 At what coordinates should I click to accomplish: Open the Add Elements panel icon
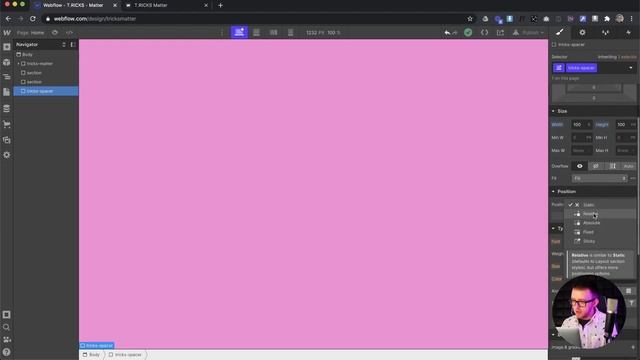7,47
